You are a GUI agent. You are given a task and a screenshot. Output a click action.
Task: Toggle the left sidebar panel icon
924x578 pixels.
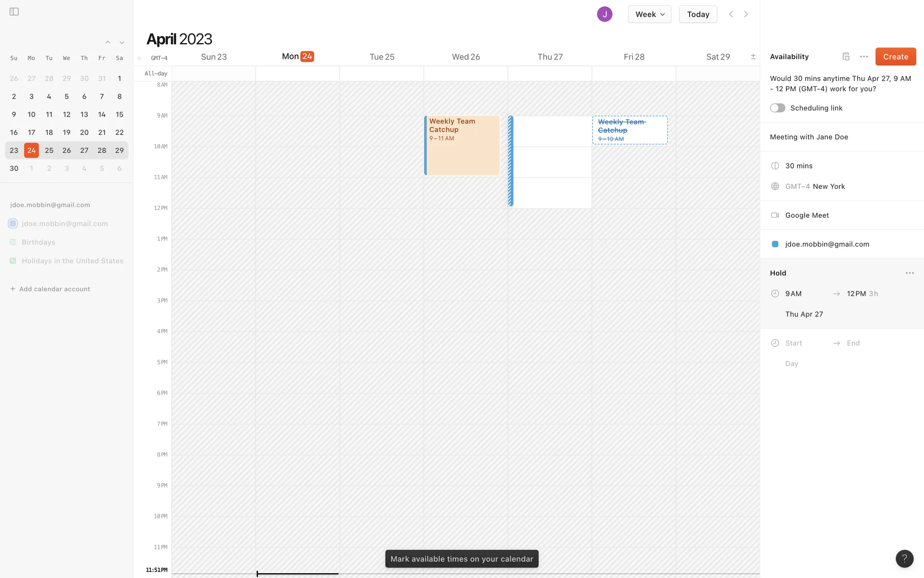[x=14, y=12]
